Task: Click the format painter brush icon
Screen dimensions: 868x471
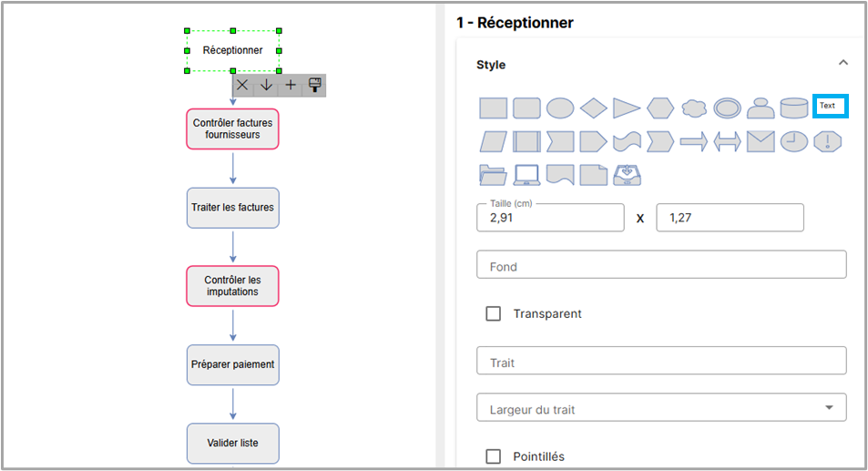Action: tap(315, 85)
